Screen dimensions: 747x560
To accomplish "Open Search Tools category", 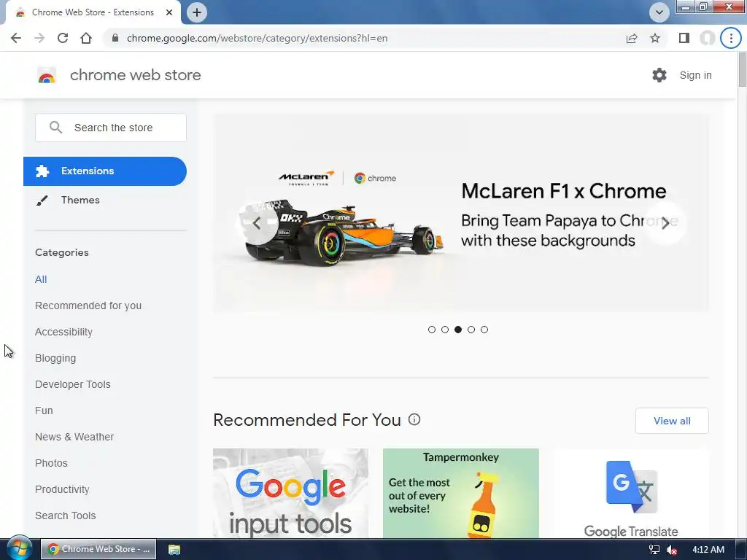I will pyautogui.click(x=65, y=516).
